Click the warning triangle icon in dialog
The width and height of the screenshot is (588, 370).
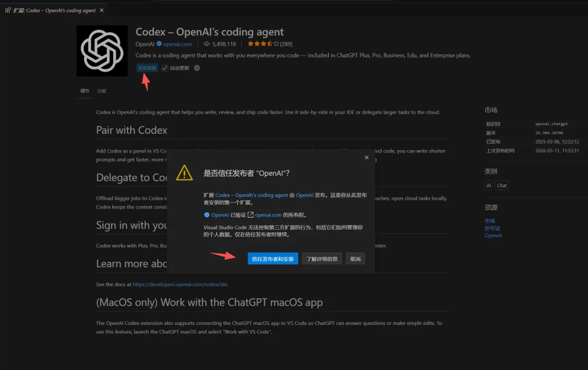point(185,173)
